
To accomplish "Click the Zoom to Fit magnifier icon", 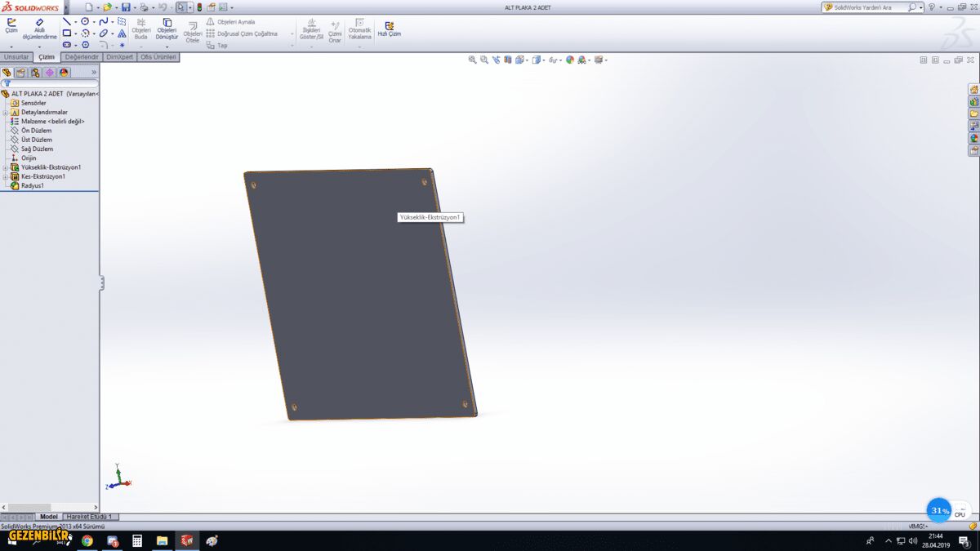I will click(472, 60).
